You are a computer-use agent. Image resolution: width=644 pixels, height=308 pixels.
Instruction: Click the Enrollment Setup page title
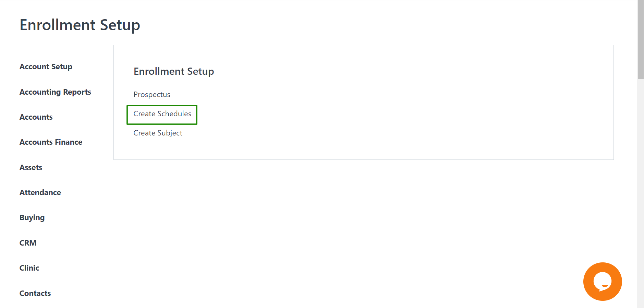80,25
